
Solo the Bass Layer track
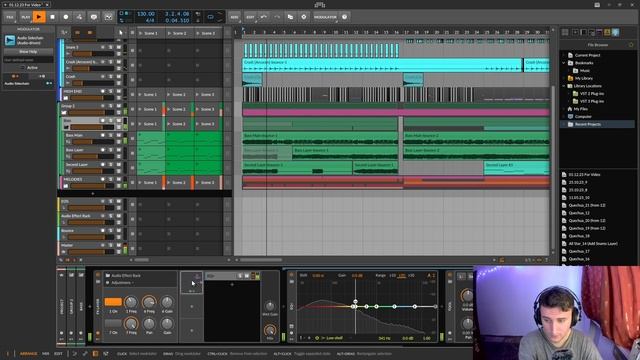tap(111, 150)
